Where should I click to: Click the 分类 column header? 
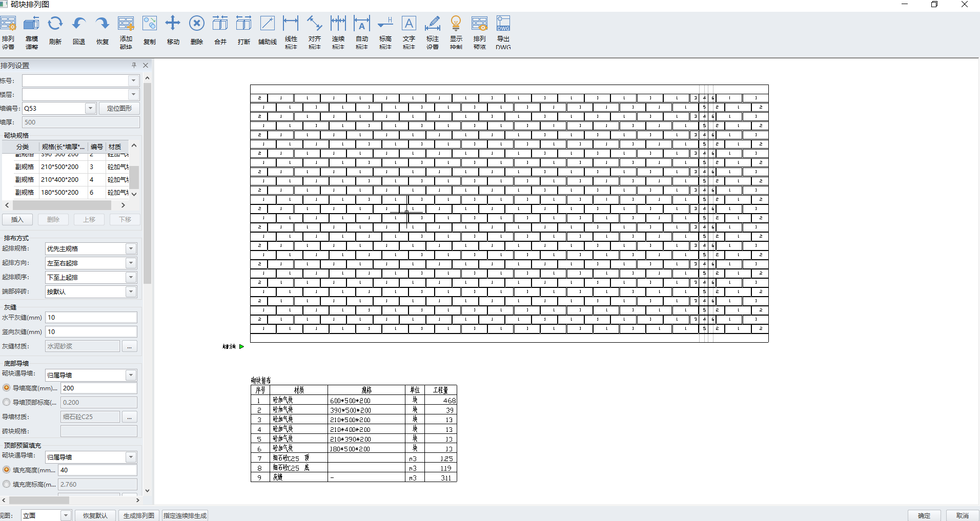point(22,147)
